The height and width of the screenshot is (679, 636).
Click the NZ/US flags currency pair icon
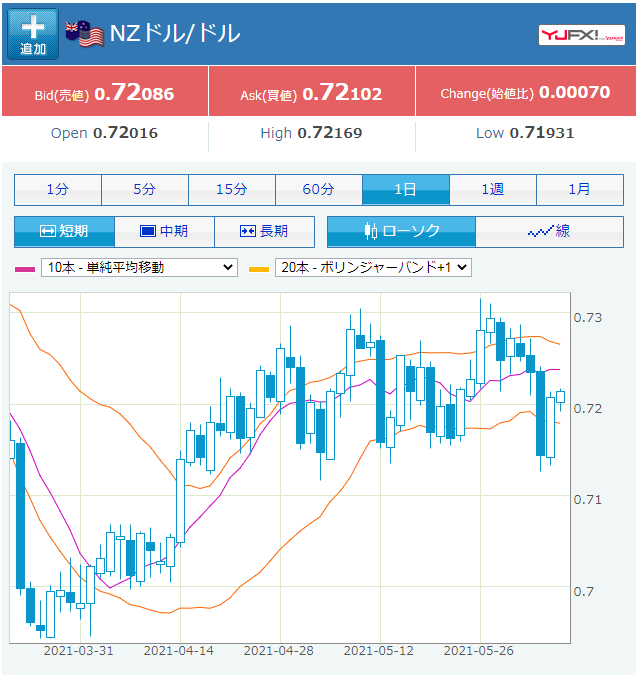tap(84, 34)
